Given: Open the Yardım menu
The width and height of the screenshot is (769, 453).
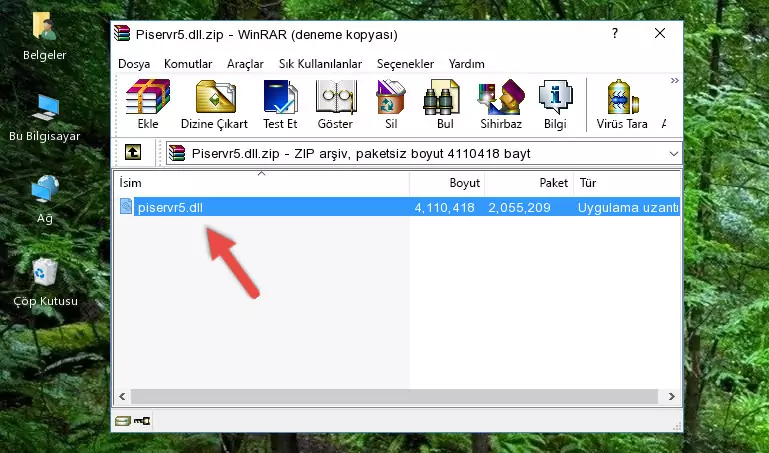Looking at the screenshot, I should click(466, 64).
